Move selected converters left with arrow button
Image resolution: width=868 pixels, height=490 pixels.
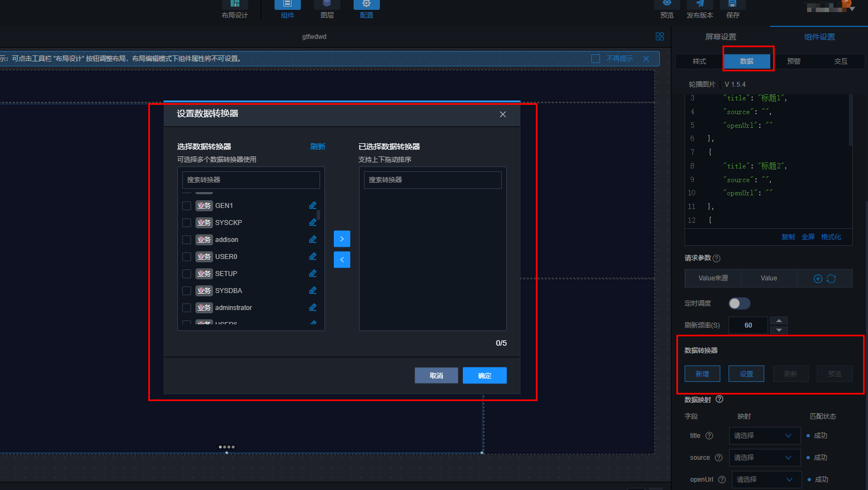click(342, 260)
